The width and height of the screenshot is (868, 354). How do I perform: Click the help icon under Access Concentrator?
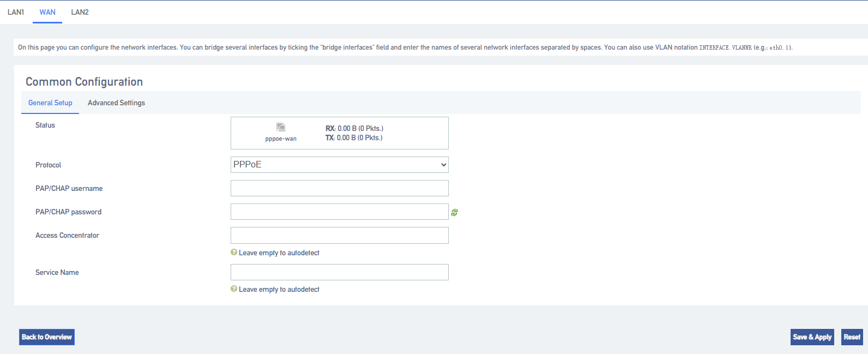coord(234,253)
